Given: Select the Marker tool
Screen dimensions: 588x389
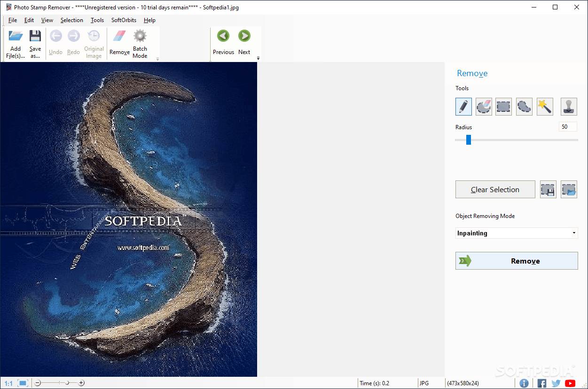Looking at the screenshot, I should [x=463, y=106].
